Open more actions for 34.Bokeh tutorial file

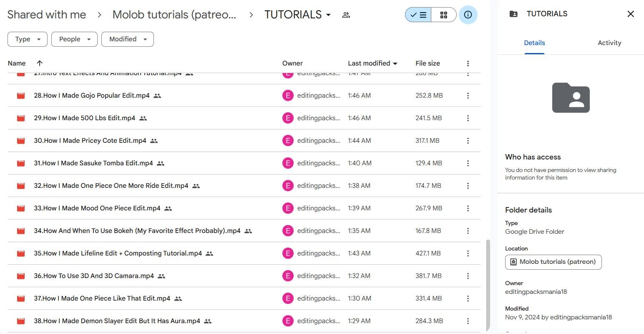pos(468,231)
